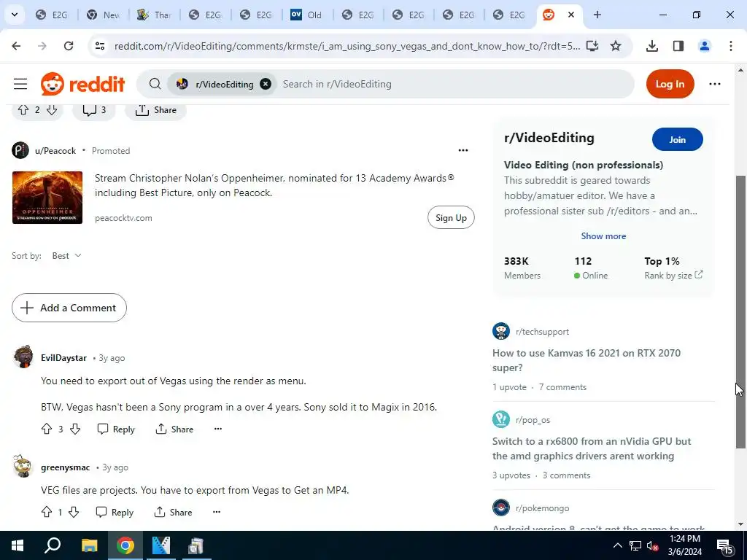747x560 pixels.
Task: Open the tab search dropdown
Action: click(x=15, y=15)
